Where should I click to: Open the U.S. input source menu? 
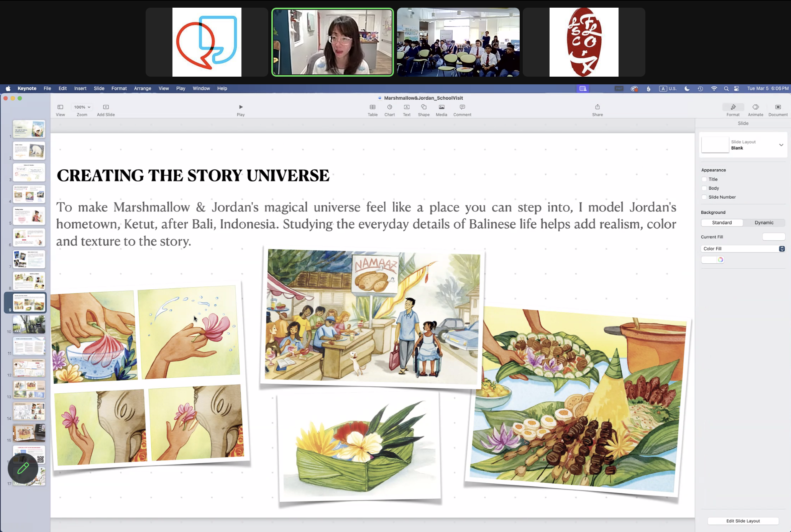[x=668, y=88]
